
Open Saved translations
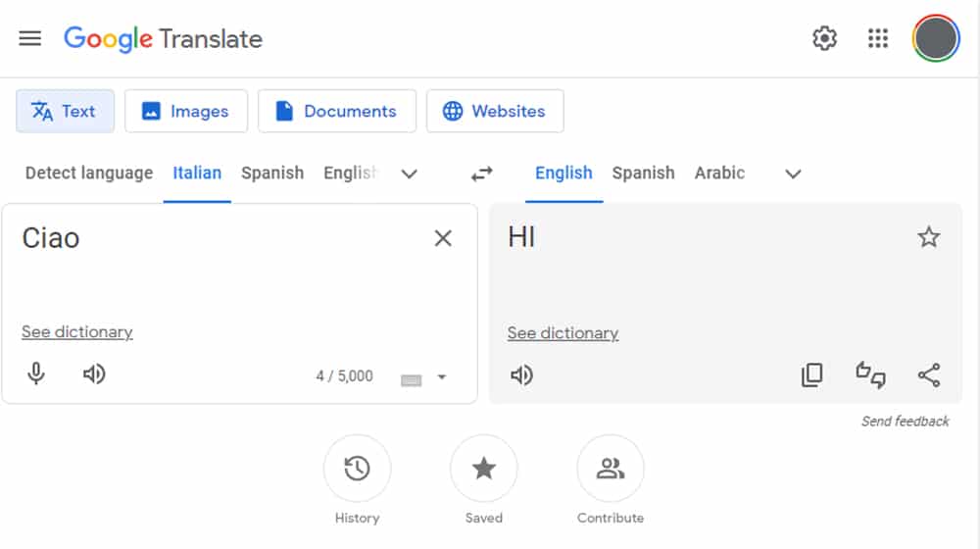pyautogui.click(x=484, y=469)
